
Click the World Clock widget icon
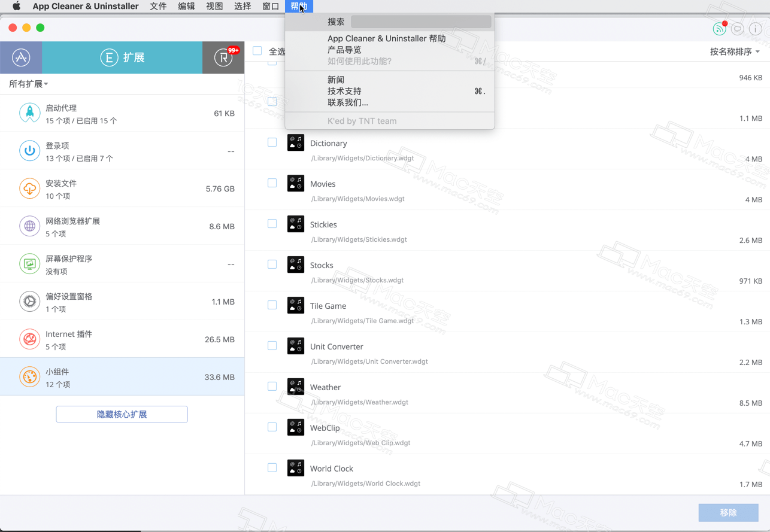click(x=296, y=468)
